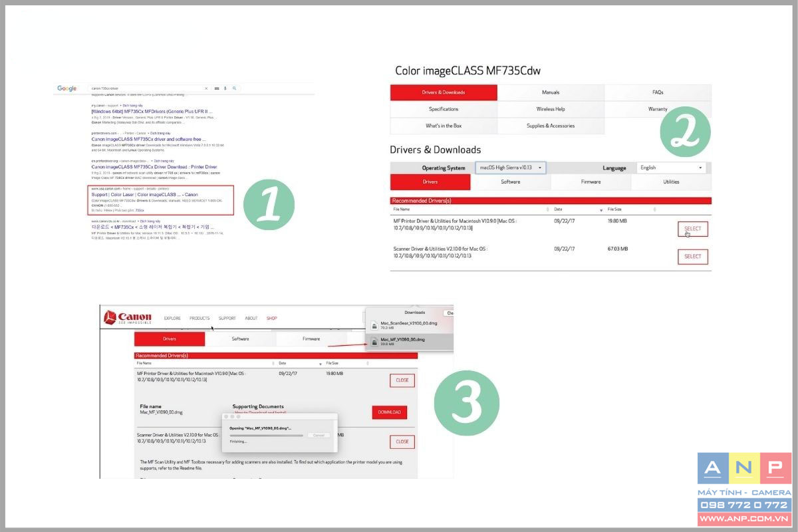Select the Supplies & Accessories tab

point(551,126)
